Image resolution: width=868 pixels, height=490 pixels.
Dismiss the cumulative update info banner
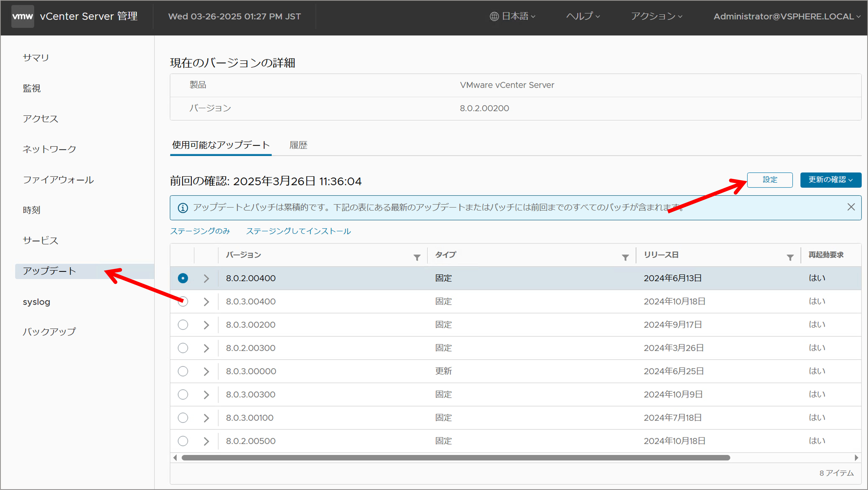click(851, 207)
